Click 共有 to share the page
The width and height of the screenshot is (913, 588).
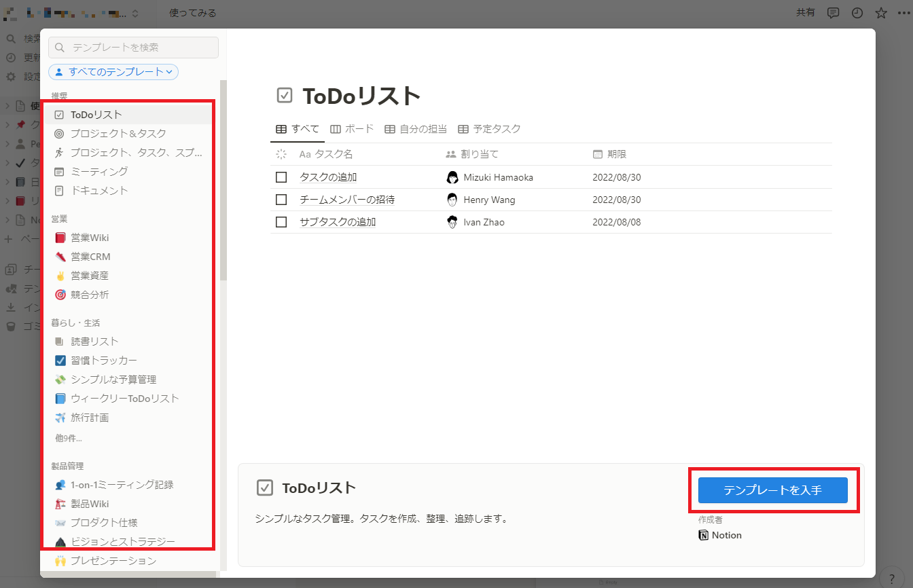[806, 12]
